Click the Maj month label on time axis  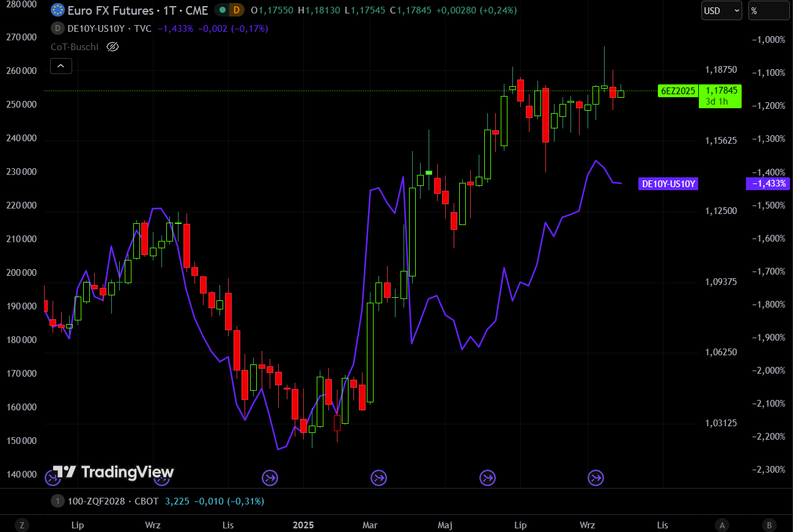(445, 525)
